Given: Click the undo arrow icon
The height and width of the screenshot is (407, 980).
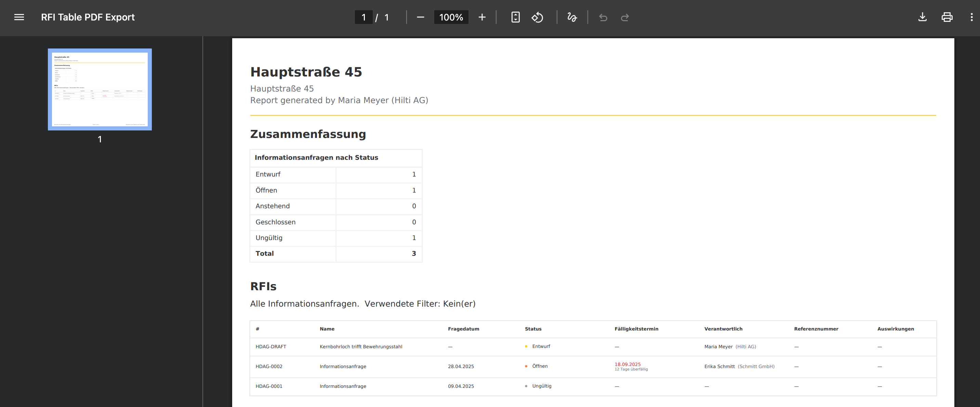Looking at the screenshot, I should tap(603, 17).
